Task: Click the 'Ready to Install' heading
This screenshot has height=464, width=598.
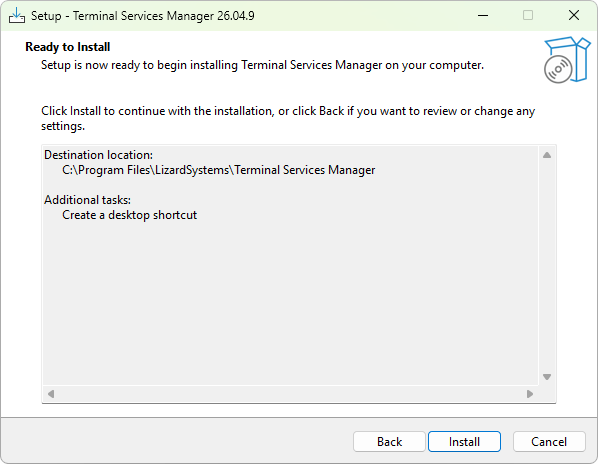Action: click(x=68, y=47)
